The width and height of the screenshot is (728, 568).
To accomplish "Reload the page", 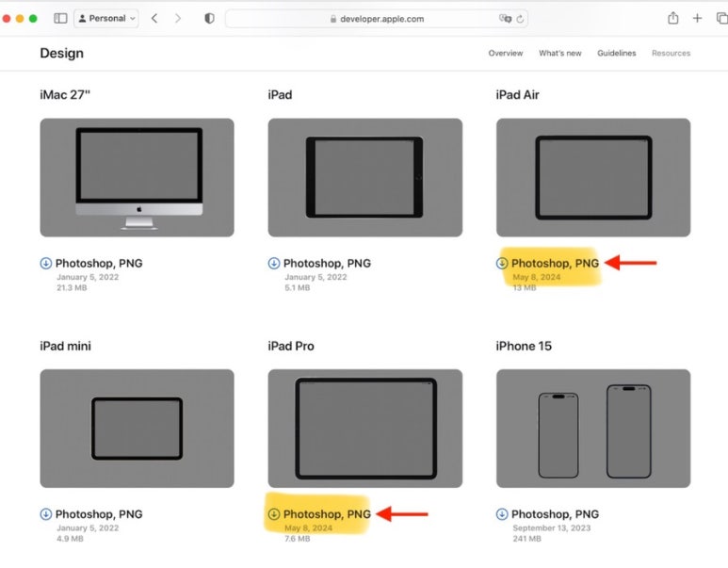I will tap(521, 18).
